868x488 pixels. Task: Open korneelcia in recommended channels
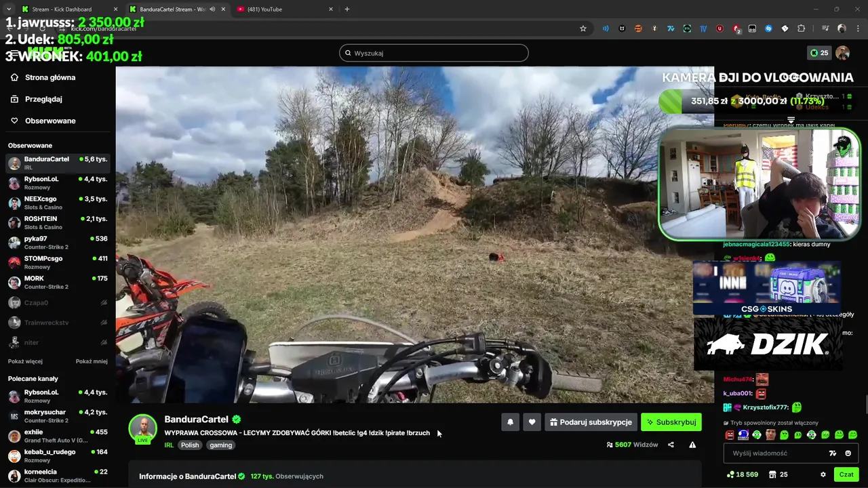[x=58, y=476]
